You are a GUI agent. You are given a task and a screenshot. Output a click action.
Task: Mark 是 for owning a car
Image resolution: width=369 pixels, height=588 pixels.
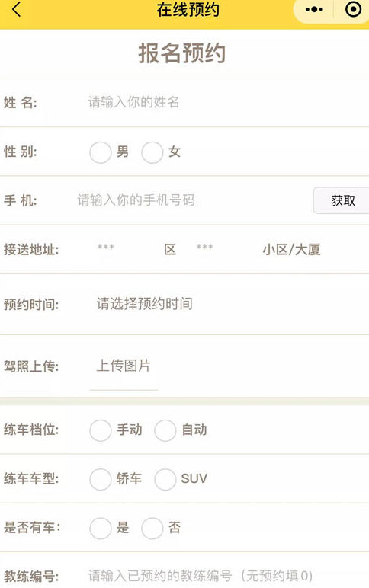click(x=100, y=528)
